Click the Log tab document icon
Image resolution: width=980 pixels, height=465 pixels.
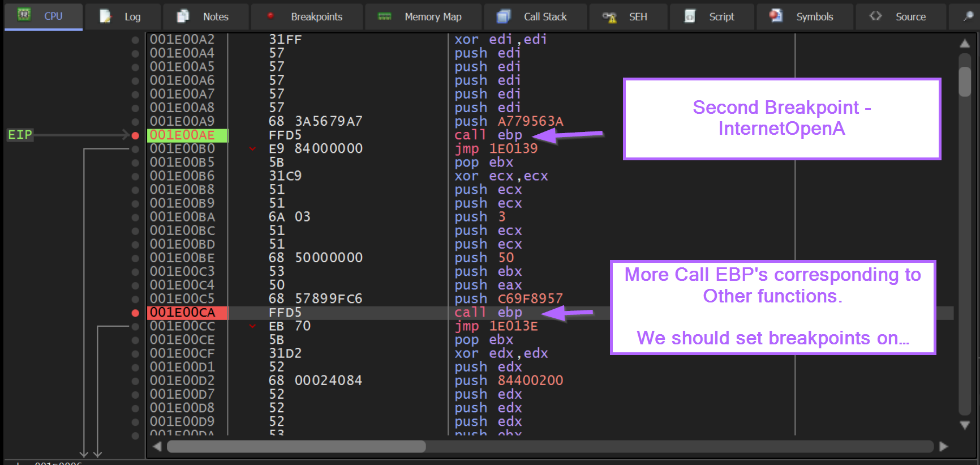pyautogui.click(x=105, y=16)
